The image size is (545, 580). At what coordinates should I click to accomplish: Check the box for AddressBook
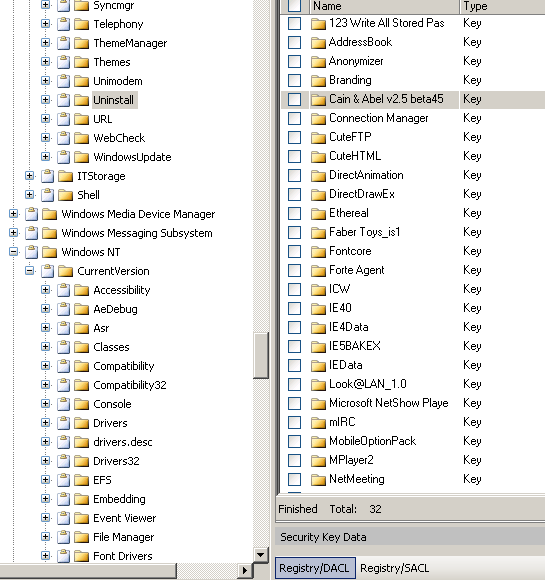click(295, 43)
